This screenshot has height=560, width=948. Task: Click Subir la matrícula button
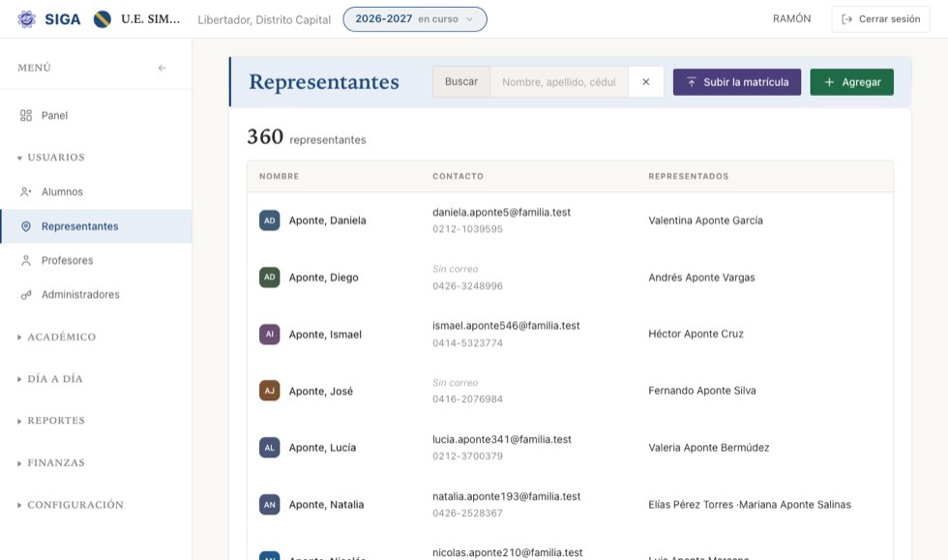(737, 82)
